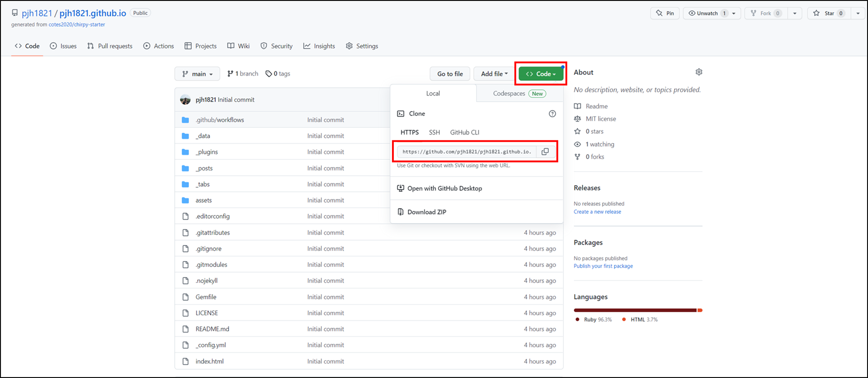868x378 pixels.
Task: Click the terminal icon beside Clone
Action: click(401, 114)
